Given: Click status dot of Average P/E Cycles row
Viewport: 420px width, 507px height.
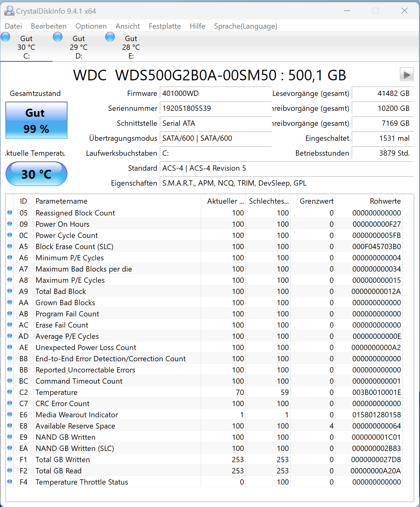Looking at the screenshot, I should click(x=10, y=336).
